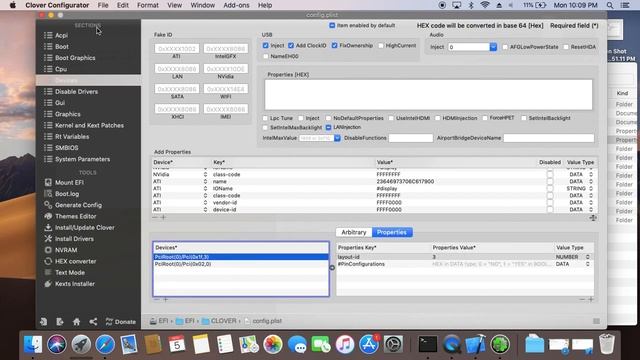Toggle the FixOwnership checkbox
The height and width of the screenshot is (360, 640).
(x=335, y=46)
